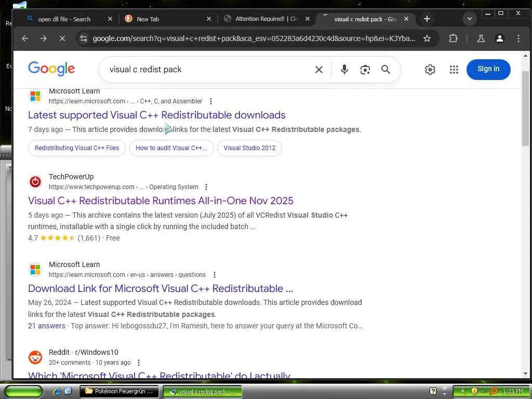Search by voice microphone icon
This screenshot has height=399, width=532.
(344, 70)
